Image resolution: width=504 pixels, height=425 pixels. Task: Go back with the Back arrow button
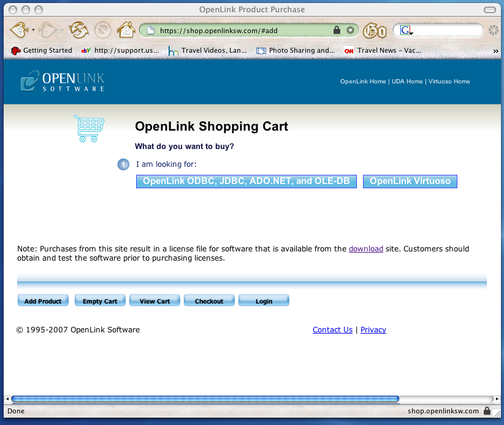(x=19, y=30)
